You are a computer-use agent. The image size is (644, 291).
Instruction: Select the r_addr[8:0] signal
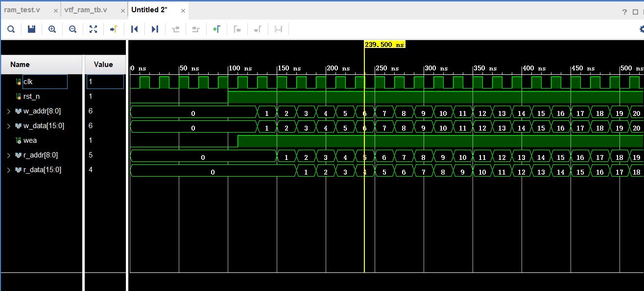[41, 155]
